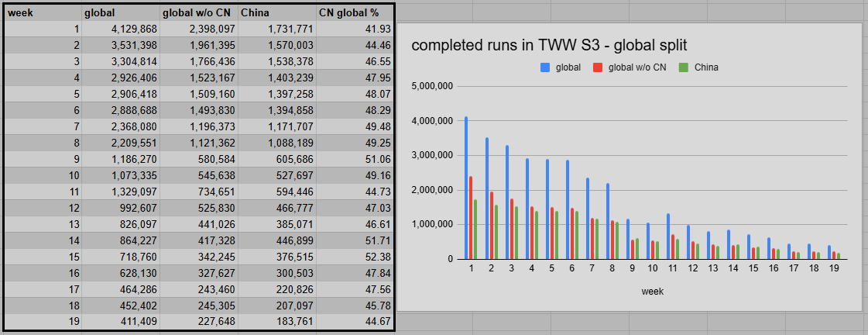The image size is (868, 335).
Task: Click the blue global legend swatch
Action: (544, 67)
